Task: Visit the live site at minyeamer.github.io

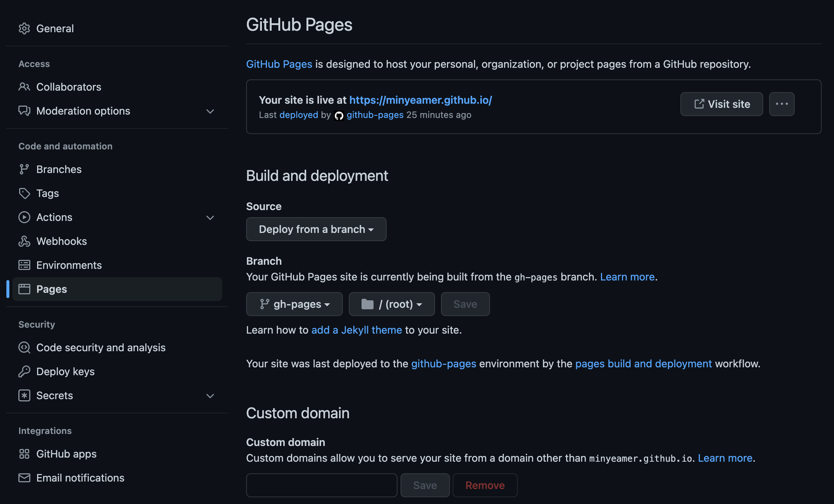Action: coord(722,104)
